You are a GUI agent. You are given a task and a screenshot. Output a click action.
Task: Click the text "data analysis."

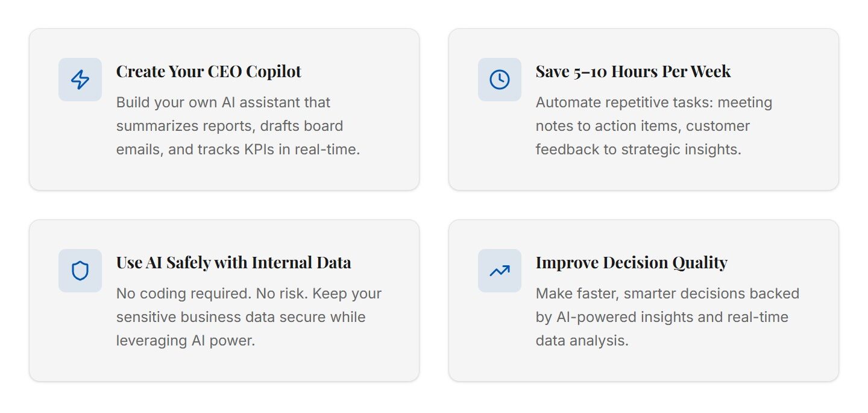click(x=582, y=341)
